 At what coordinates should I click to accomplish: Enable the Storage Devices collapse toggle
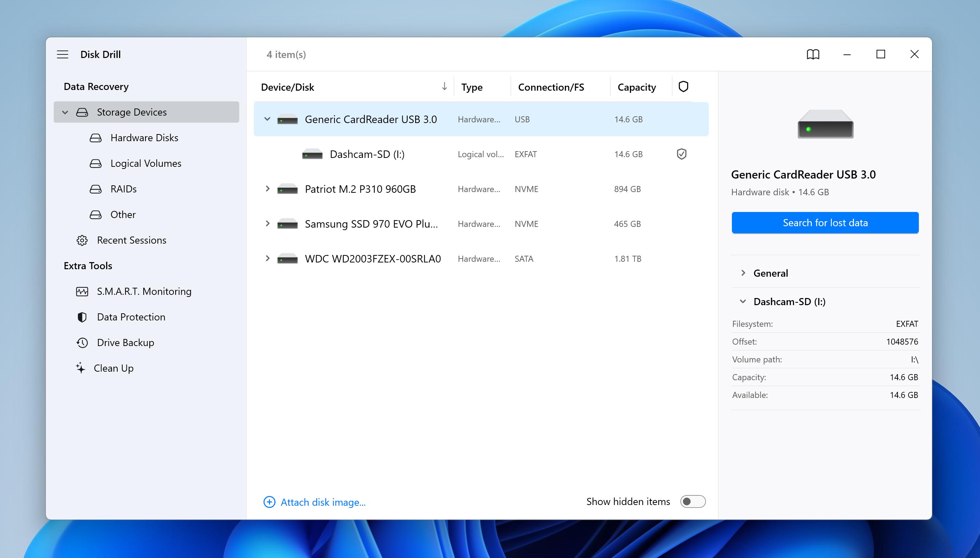[65, 112]
